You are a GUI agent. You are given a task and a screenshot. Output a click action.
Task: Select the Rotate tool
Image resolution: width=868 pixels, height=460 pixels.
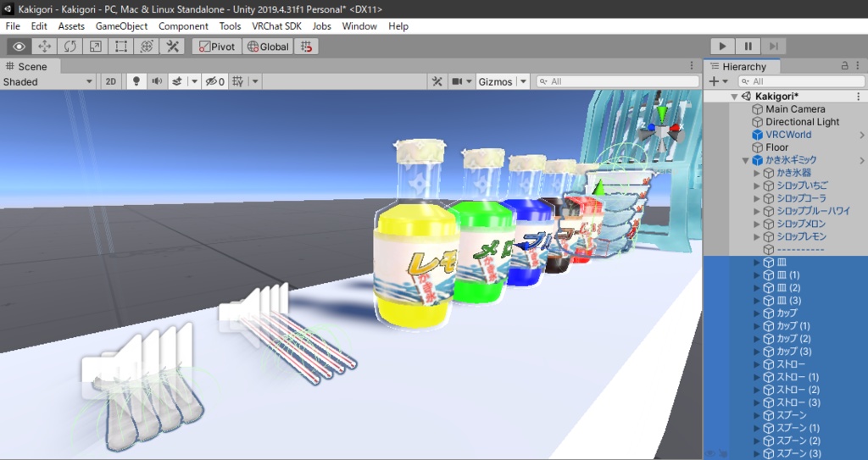(70, 47)
